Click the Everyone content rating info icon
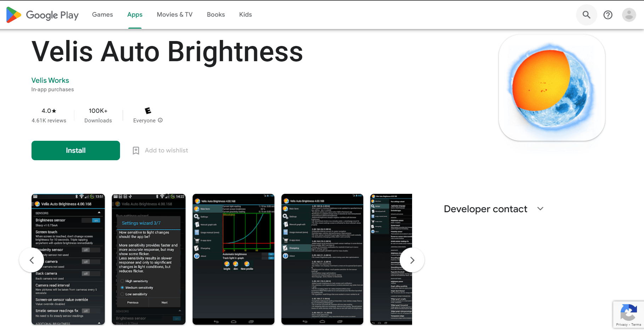The height and width of the screenshot is (330, 644). click(x=160, y=120)
